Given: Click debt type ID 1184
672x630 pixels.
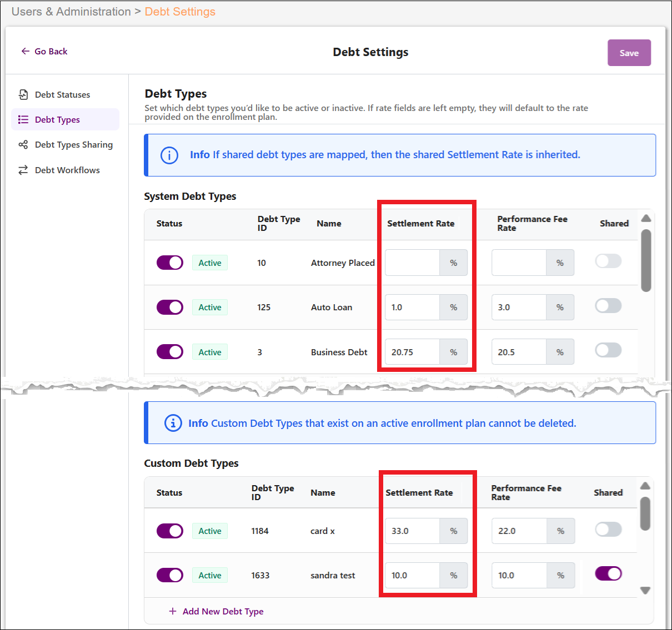Looking at the screenshot, I should click(x=260, y=531).
